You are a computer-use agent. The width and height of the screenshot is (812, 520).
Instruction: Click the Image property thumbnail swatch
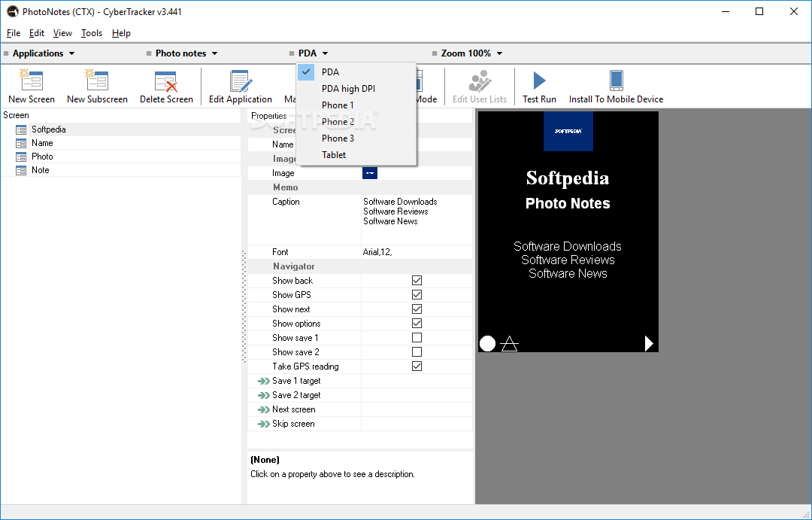(x=370, y=173)
